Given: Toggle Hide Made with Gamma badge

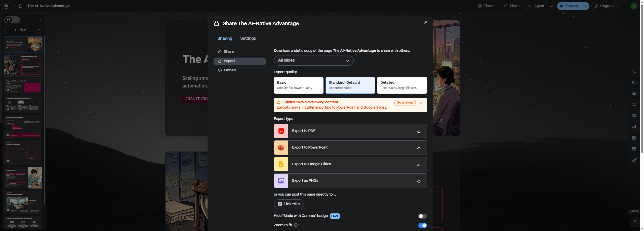Looking at the screenshot, I should point(422,216).
